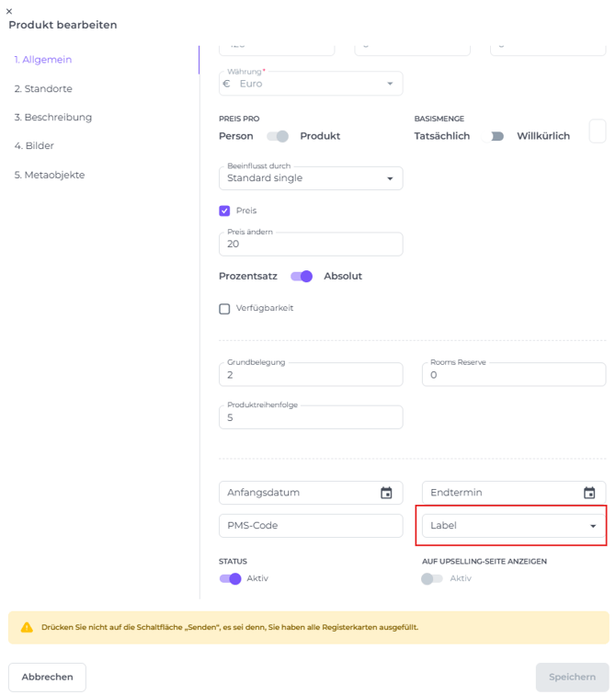Close the Produkt bearbeiten dialog with X
Screen dimensions: 616x695
click(x=9, y=10)
